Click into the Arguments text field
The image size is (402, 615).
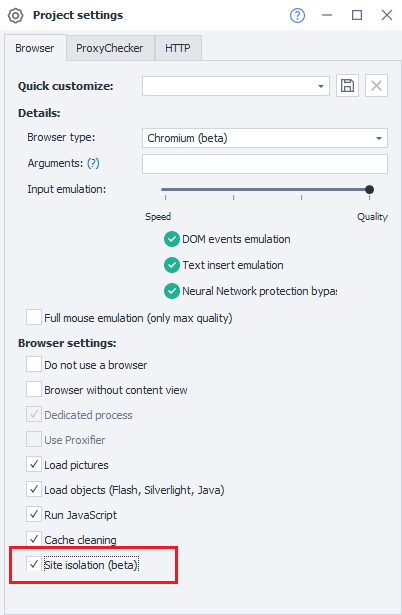click(265, 164)
